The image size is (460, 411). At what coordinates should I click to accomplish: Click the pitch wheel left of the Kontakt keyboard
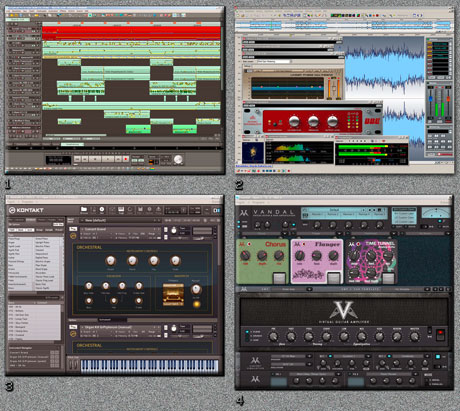coord(71,365)
